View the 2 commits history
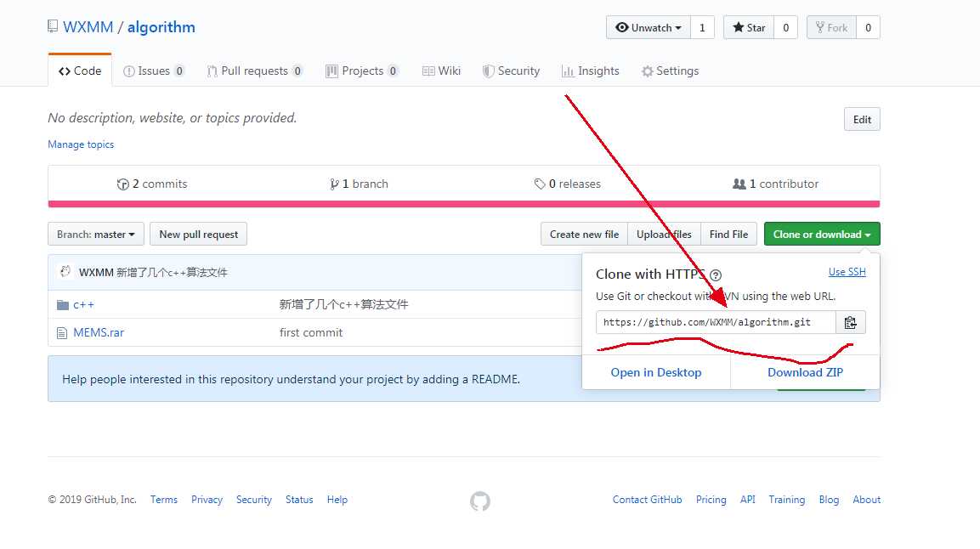The width and height of the screenshot is (980, 549). tap(152, 184)
